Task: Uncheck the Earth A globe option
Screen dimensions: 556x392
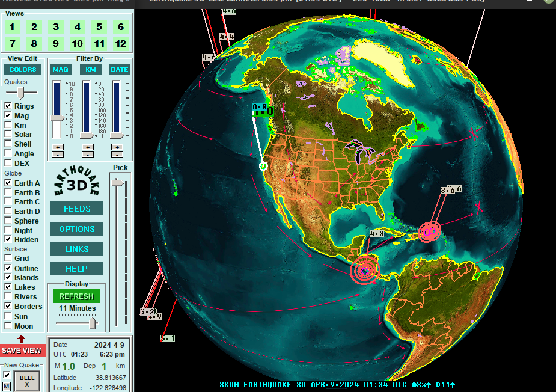Action: pyautogui.click(x=8, y=183)
